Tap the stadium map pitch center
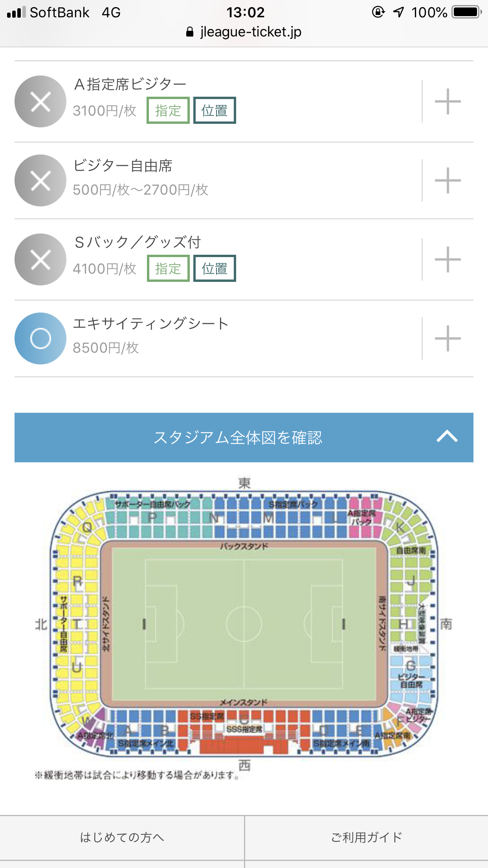 coord(244,624)
